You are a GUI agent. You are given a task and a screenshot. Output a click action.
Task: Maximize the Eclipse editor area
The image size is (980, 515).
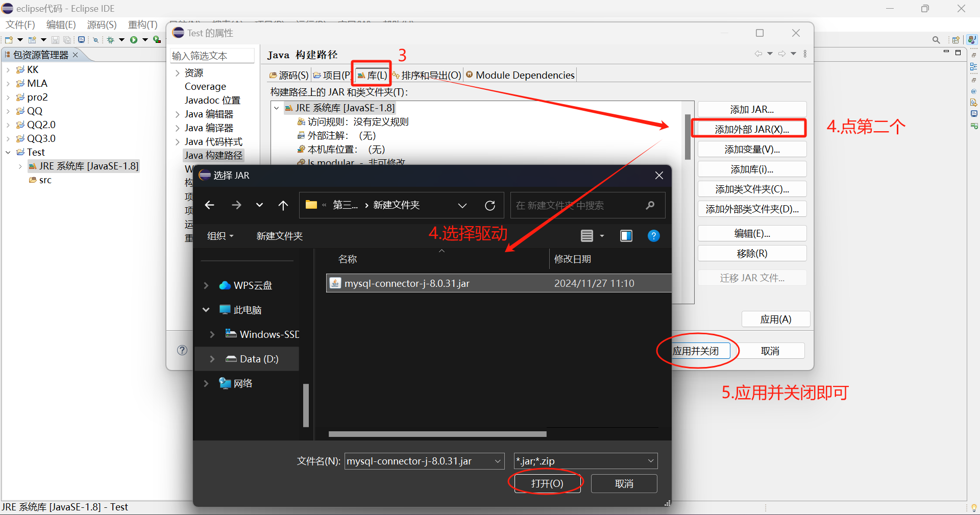(958, 53)
